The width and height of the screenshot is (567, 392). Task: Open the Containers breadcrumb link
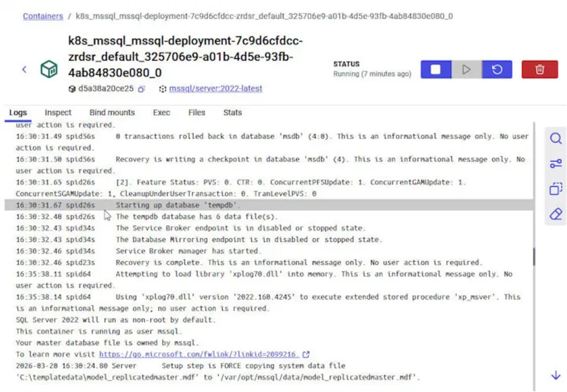point(43,16)
